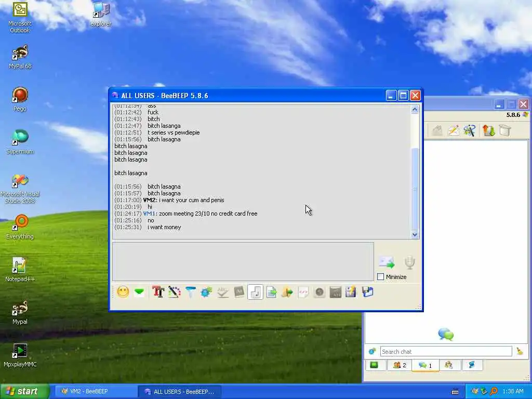Send a folder with green arrow icon

click(x=287, y=292)
